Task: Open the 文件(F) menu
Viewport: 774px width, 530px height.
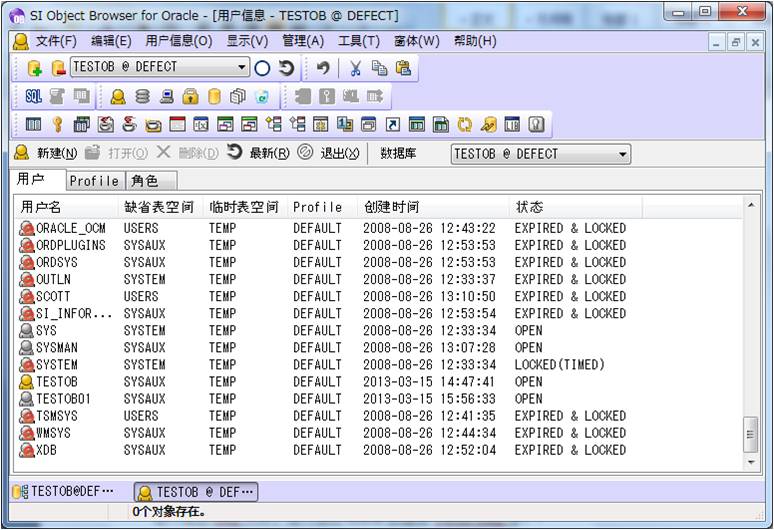Action: 56,40
